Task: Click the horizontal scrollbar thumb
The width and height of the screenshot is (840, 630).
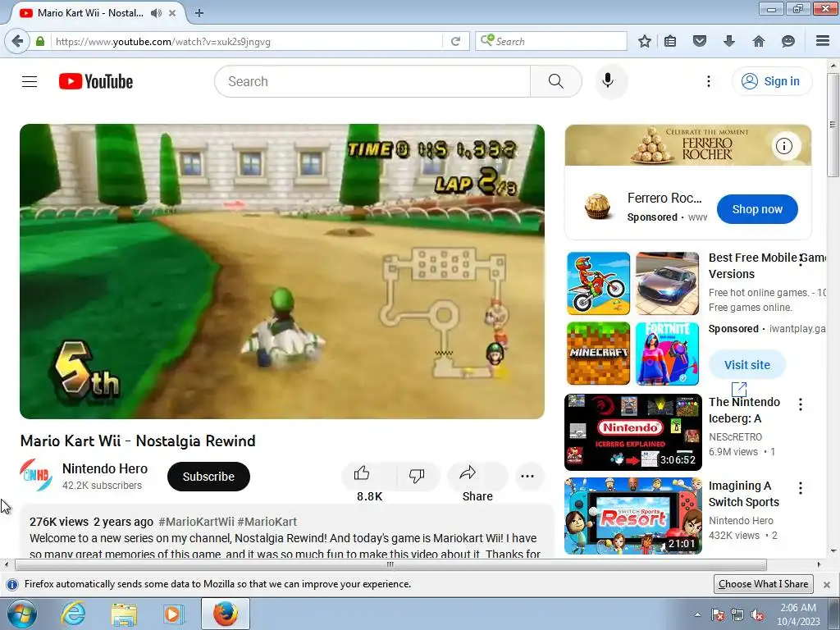Action: point(390,564)
